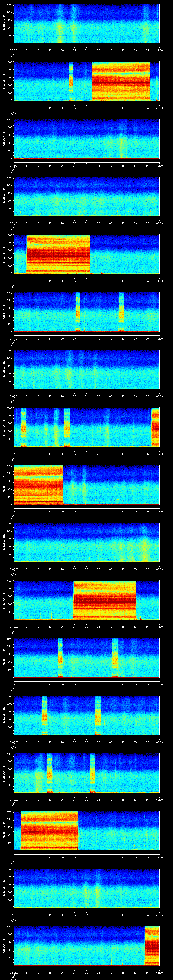Click the 13:49:00 time axis label
173x980 pixels.
point(13,800)
